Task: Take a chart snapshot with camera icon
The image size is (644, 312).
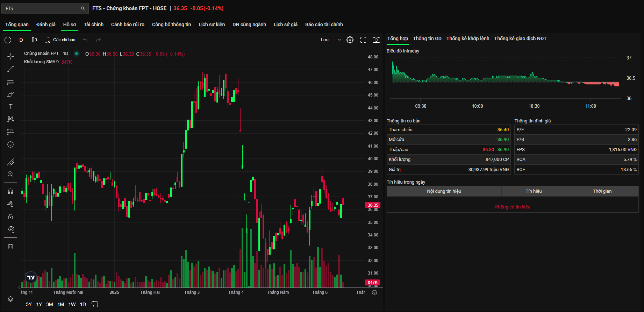Action: coord(376,40)
